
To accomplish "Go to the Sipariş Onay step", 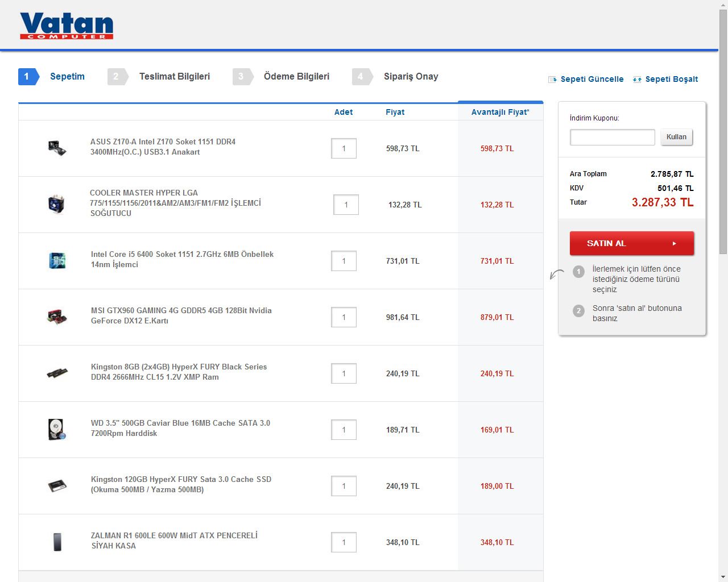I will click(x=395, y=77).
